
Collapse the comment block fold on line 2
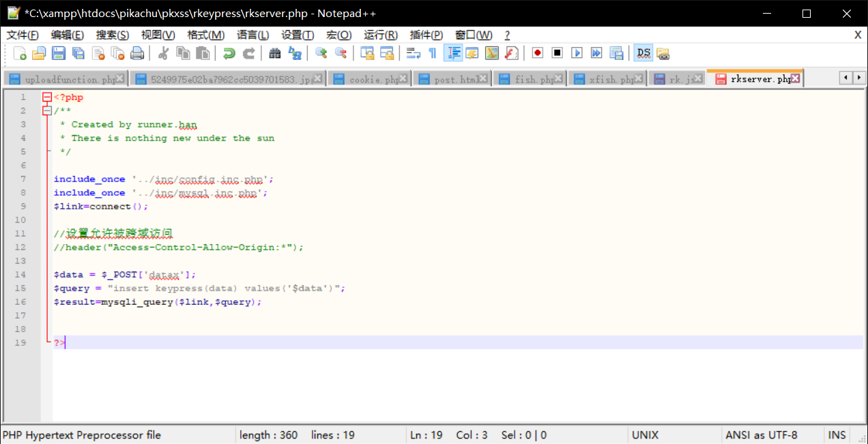[46, 110]
